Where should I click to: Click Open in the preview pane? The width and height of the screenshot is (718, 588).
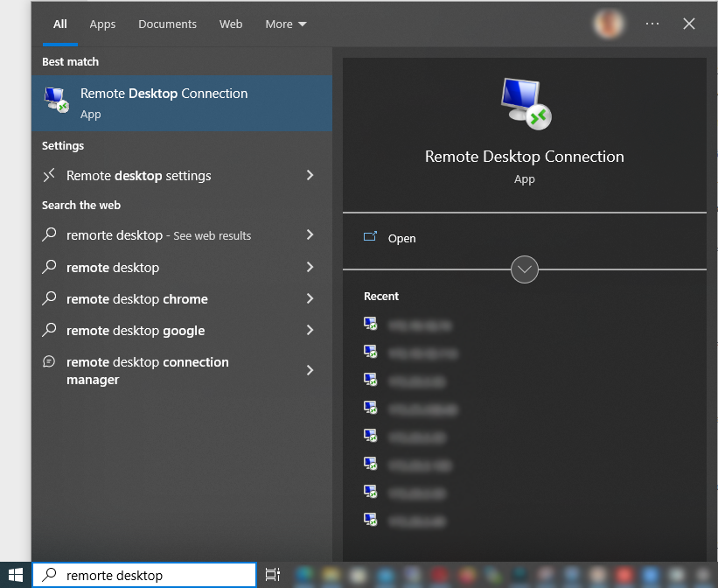click(x=402, y=238)
